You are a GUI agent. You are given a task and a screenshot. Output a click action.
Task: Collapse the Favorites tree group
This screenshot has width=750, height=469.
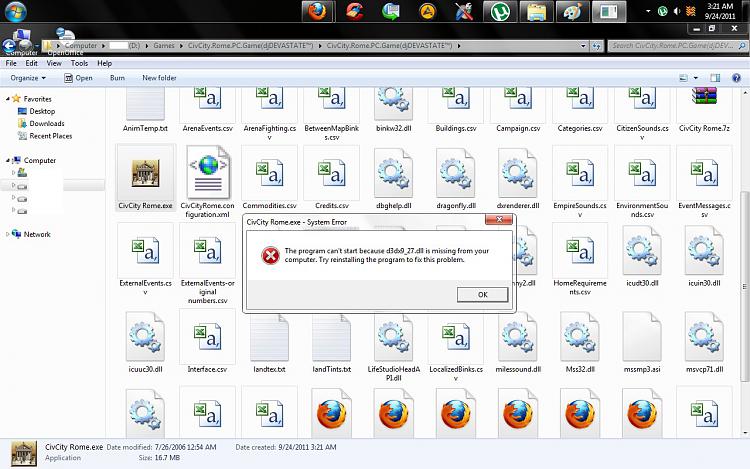coord(8,99)
